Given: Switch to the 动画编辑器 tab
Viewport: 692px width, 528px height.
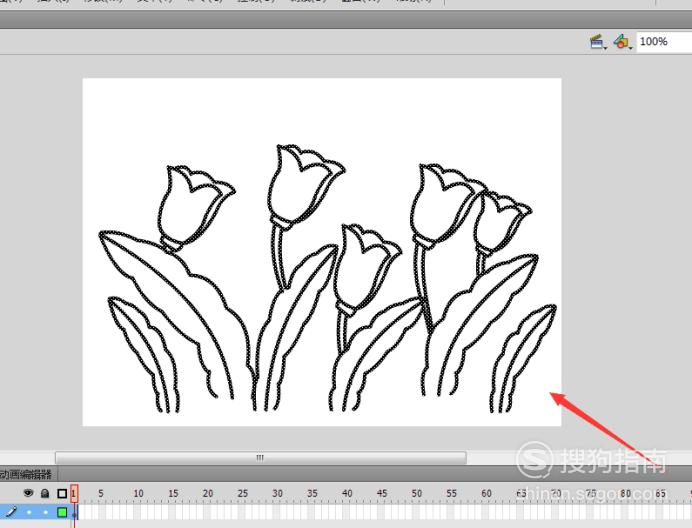Looking at the screenshot, I should coord(26,475).
